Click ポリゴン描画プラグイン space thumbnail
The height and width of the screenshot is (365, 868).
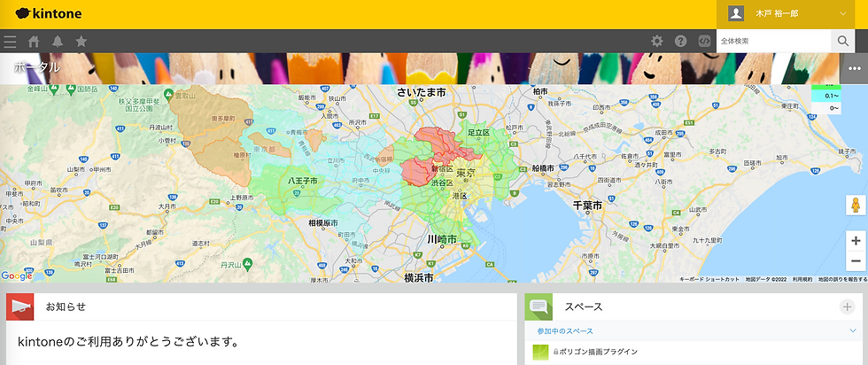(540, 352)
